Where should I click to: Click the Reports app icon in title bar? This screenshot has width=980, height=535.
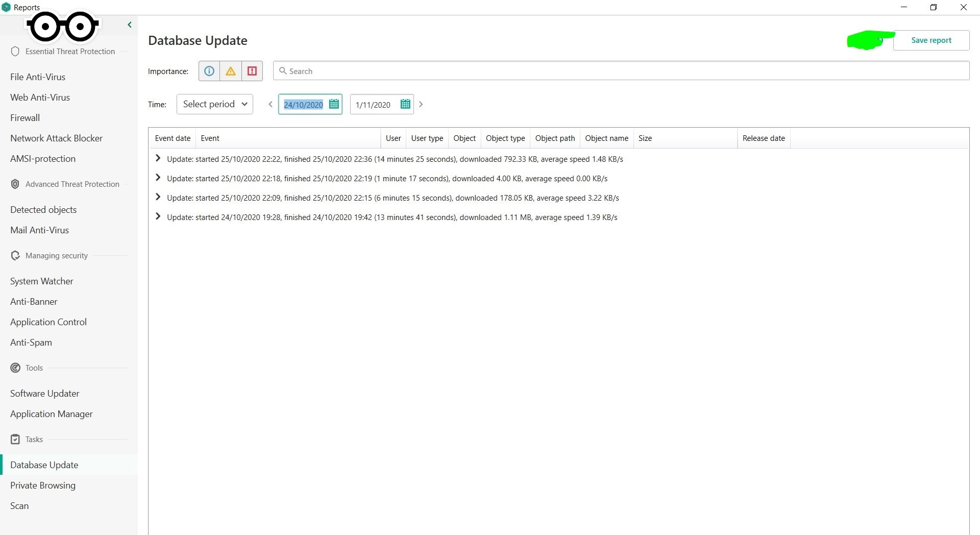[x=6, y=7]
